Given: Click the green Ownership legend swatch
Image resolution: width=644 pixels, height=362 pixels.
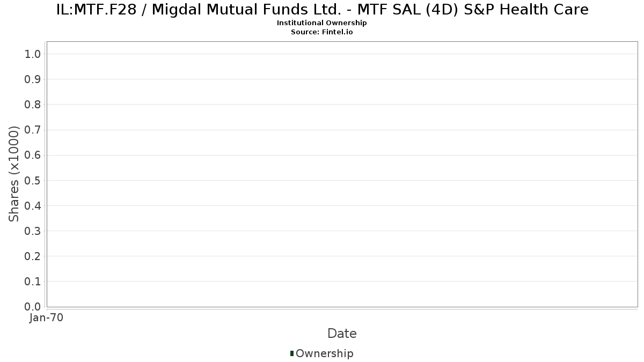Looking at the screenshot, I should pos(292,353).
